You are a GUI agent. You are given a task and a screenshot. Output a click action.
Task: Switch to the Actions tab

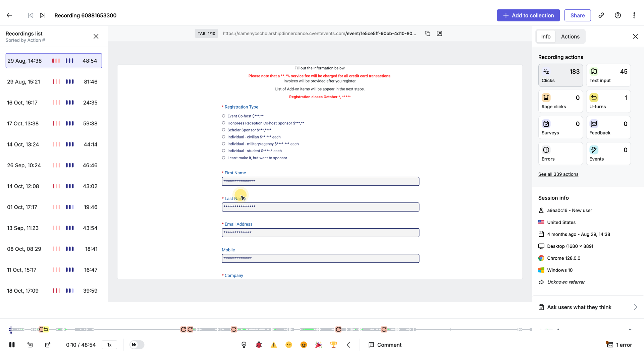pos(570,37)
